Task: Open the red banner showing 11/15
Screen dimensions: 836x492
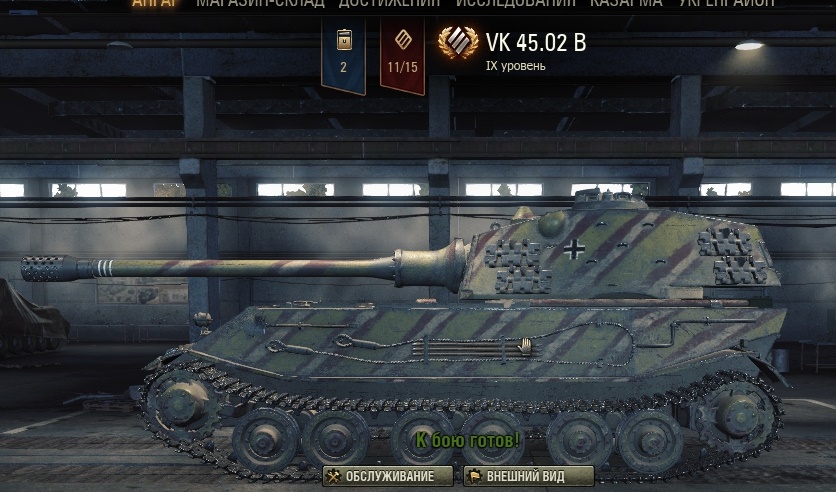Action: point(403,55)
